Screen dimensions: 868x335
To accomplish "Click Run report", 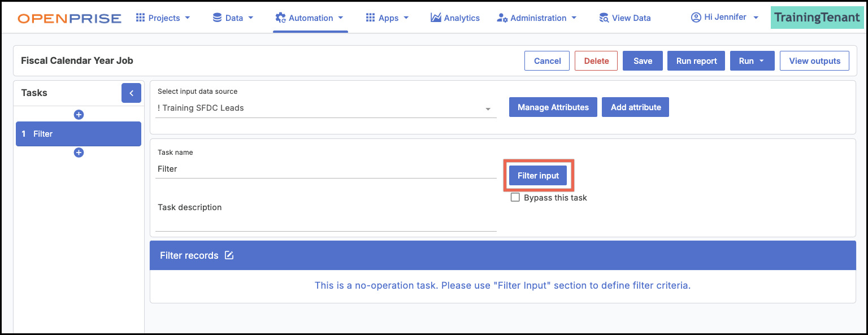I will (696, 61).
